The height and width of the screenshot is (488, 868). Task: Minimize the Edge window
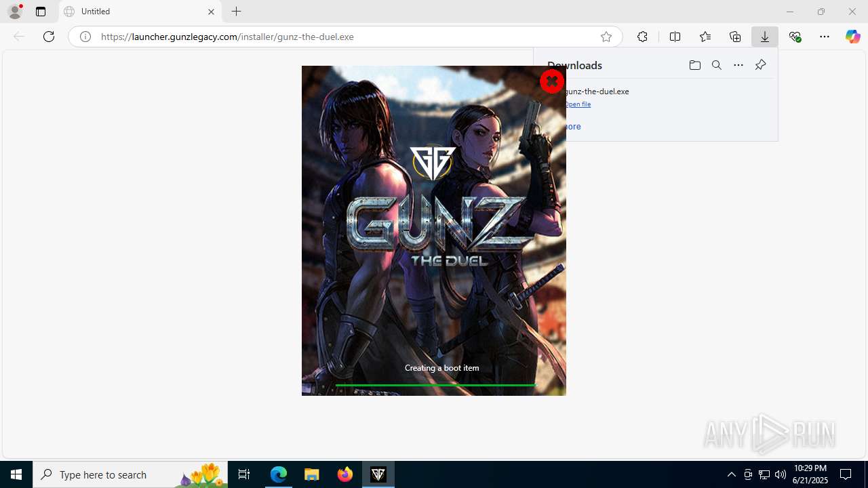click(x=790, y=12)
